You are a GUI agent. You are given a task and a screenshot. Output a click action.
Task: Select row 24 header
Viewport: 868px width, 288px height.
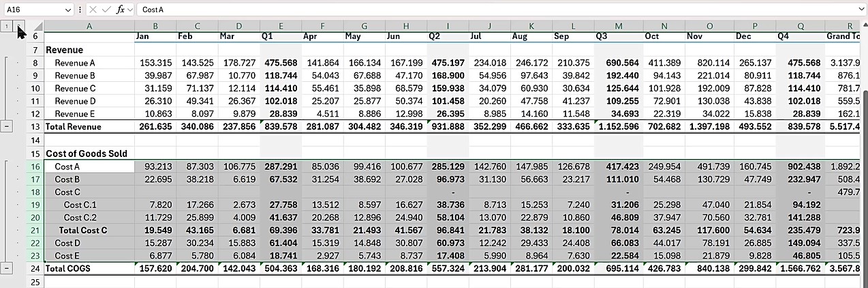click(x=35, y=268)
